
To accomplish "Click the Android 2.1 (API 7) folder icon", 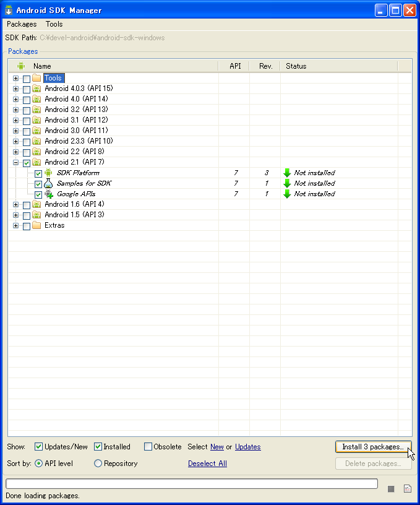I will coord(36,162).
